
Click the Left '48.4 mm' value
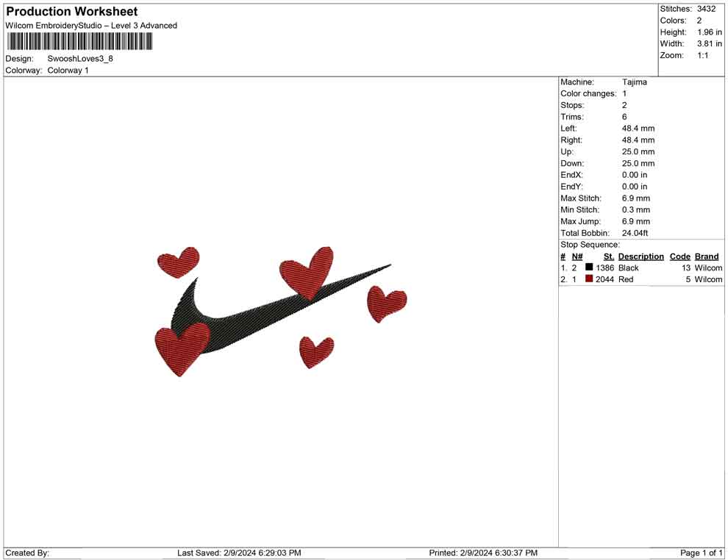[638, 129]
